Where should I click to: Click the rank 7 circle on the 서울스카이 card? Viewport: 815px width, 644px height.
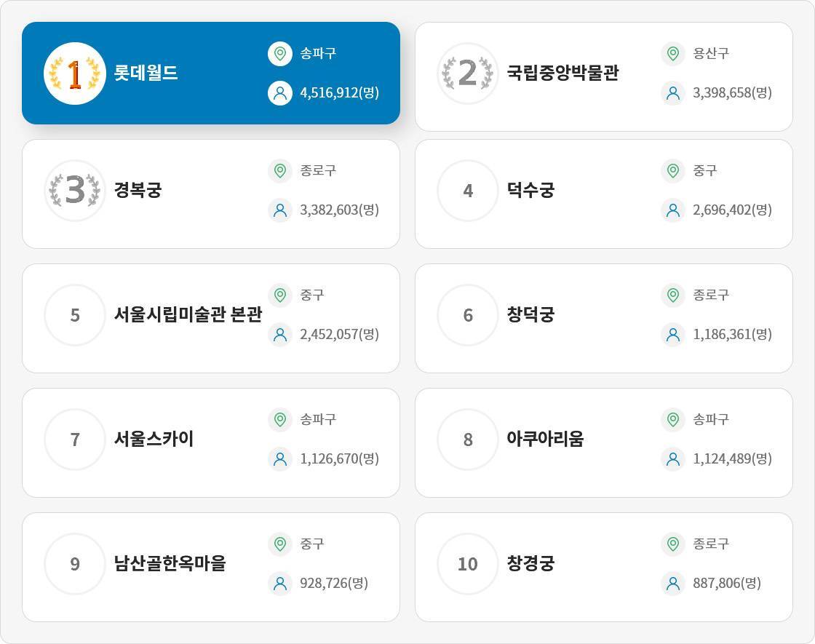[x=75, y=440]
